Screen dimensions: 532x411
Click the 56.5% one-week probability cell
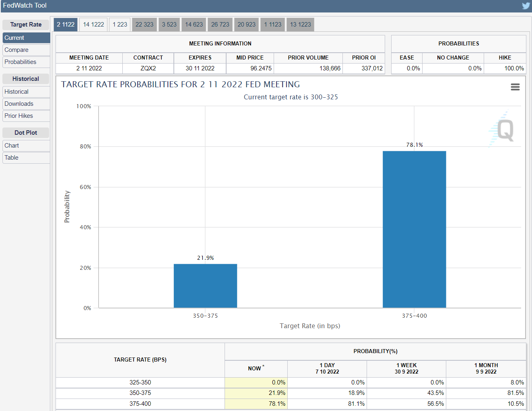click(x=406, y=404)
